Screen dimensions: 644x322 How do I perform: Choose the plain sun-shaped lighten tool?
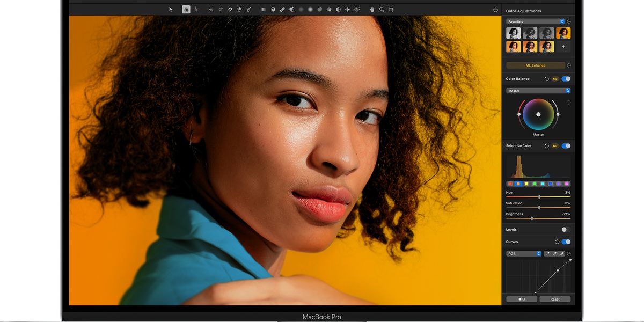(x=348, y=9)
